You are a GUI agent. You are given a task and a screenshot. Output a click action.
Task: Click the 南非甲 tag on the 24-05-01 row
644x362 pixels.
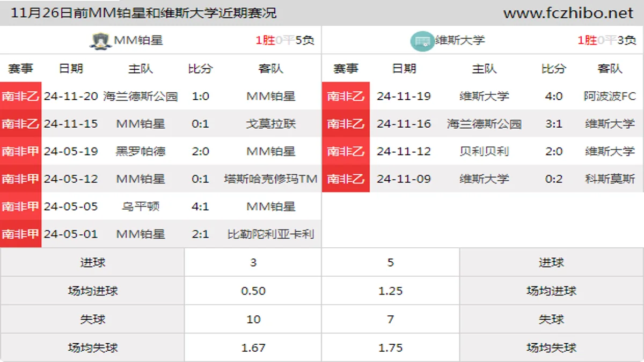point(20,234)
